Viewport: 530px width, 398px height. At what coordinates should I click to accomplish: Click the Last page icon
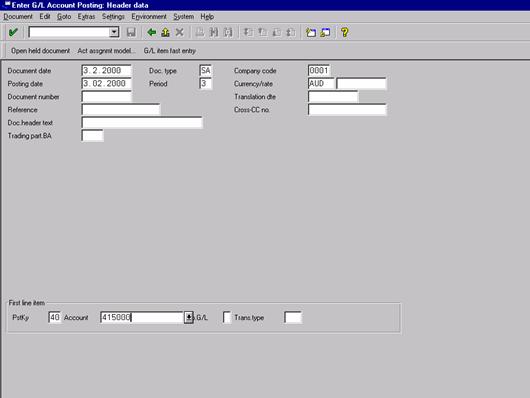click(291, 32)
